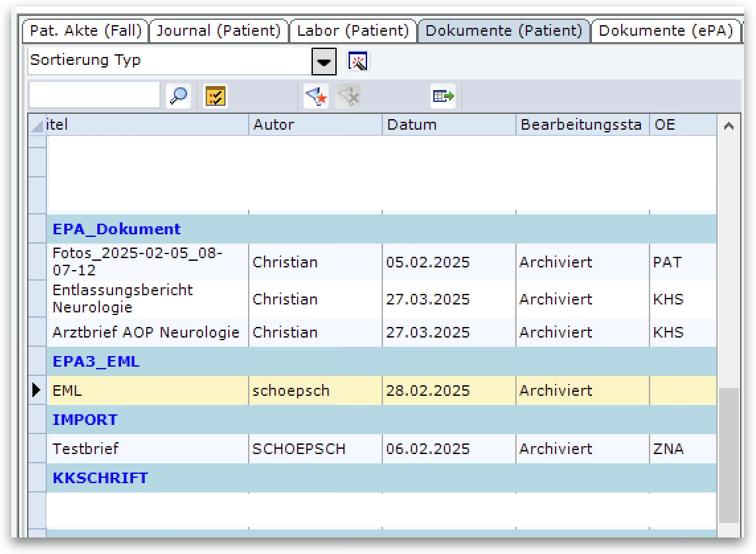Click the yellow checklist icon
This screenshot has width=756, height=554.
(215, 97)
